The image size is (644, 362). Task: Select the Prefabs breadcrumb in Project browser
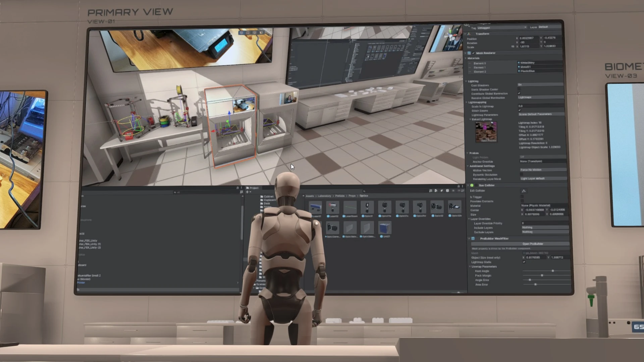point(340,196)
